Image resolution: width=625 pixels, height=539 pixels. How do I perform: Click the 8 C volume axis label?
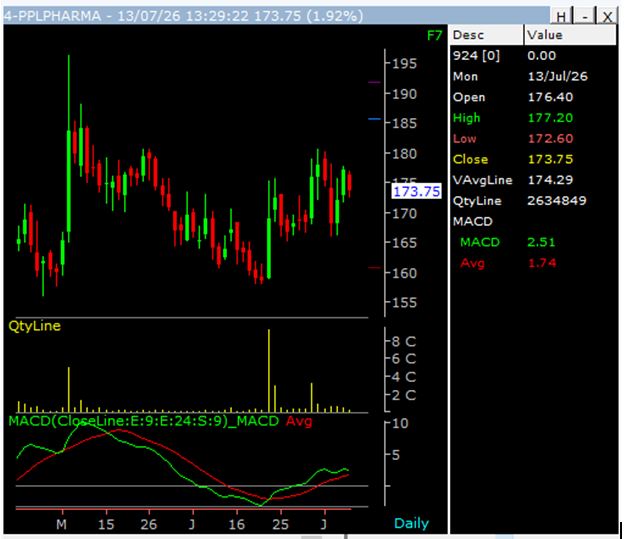click(403, 342)
